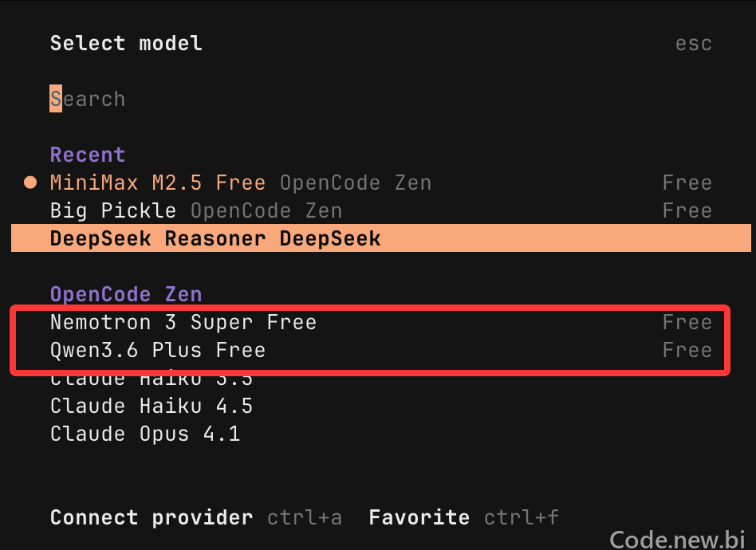Select Claude Opus 4.1 model
The width and height of the screenshot is (756, 550).
(x=145, y=434)
